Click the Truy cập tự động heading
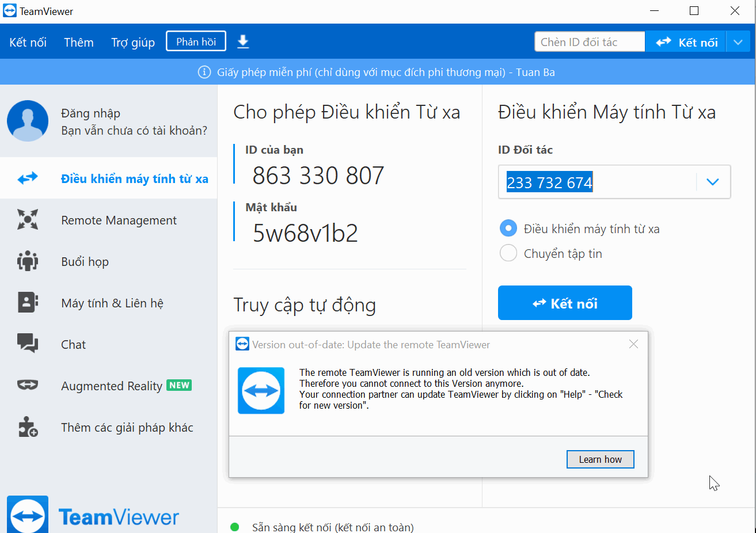This screenshot has height=533, width=756. (305, 305)
